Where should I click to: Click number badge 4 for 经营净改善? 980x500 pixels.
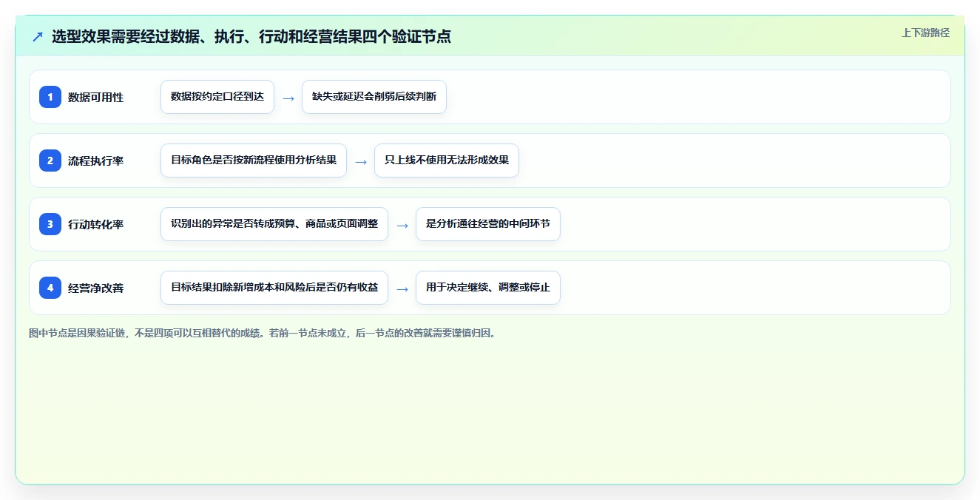click(50, 288)
